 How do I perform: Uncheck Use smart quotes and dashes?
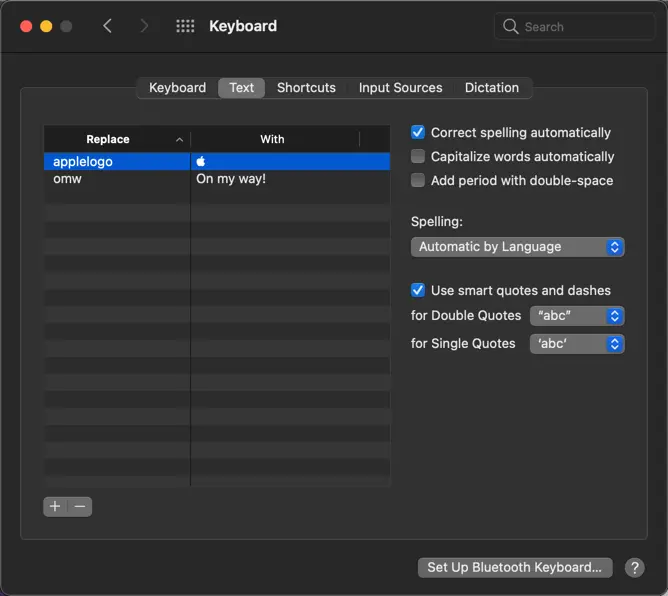pos(418,290)
